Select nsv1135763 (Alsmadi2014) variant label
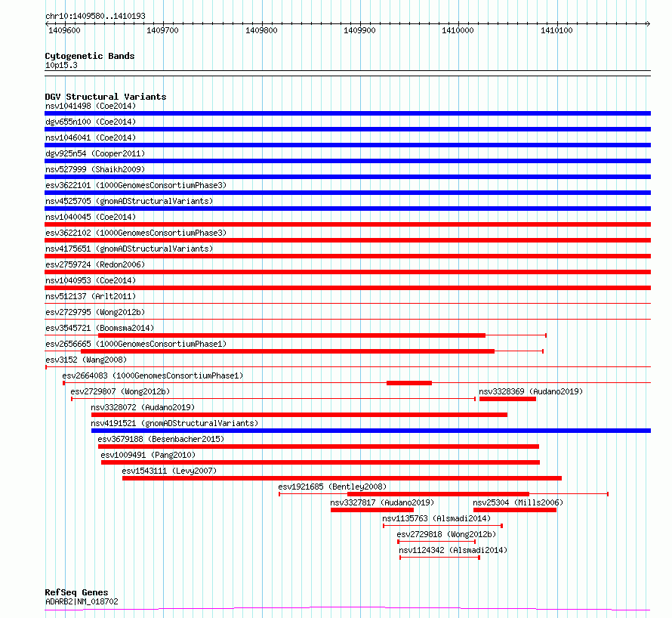This screenshot has width=672, height=618. pyautogui.click(x=436, y=518)
